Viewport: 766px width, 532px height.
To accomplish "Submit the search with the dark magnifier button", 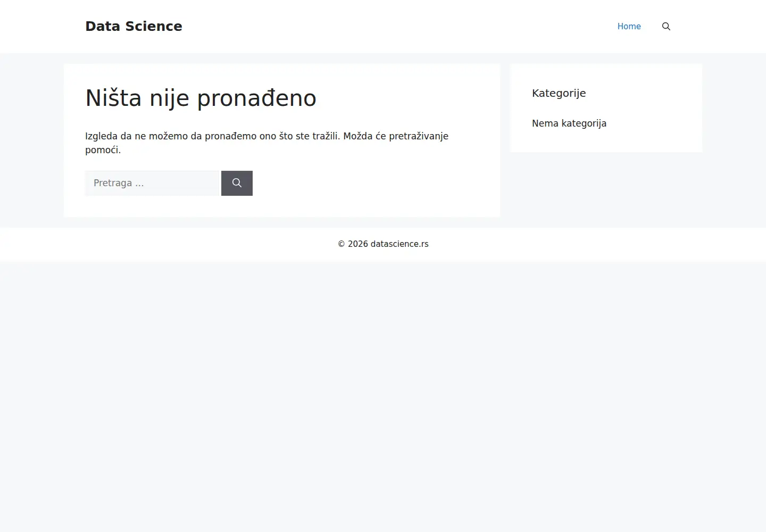I will pyautogui.click(x=237, y=183).
